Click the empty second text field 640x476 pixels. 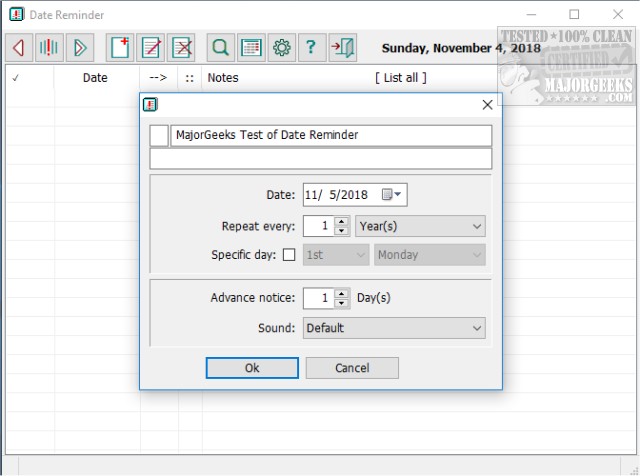click(320, 159)
